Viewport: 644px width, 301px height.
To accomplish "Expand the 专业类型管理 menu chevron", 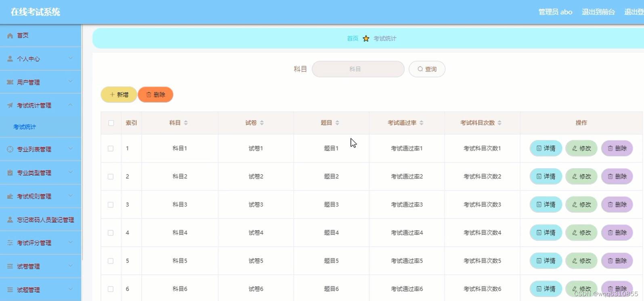I will [x=71, y=172].
